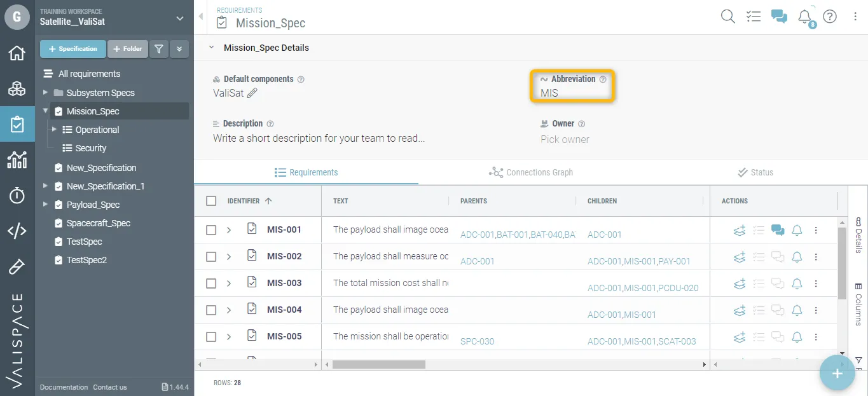Click the add Specification button
The width and height of the screenshot is (868, 396).
point(72,49)
